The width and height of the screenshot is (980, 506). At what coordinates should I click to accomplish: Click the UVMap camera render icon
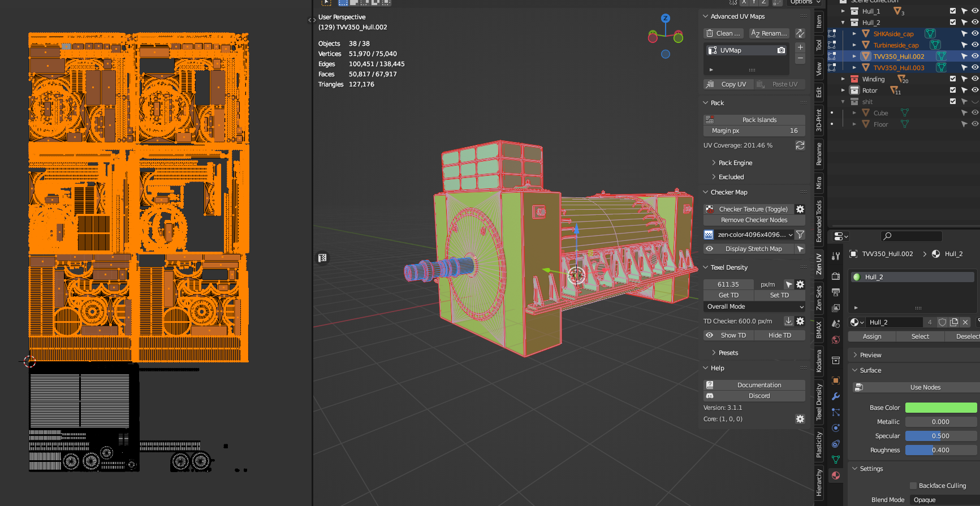pos(781,50)
